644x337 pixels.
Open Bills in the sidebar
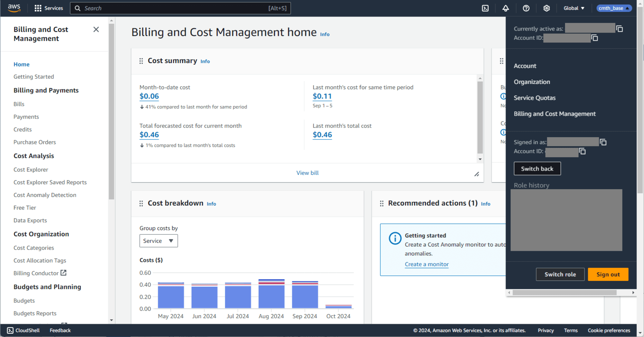pos(19,104)
